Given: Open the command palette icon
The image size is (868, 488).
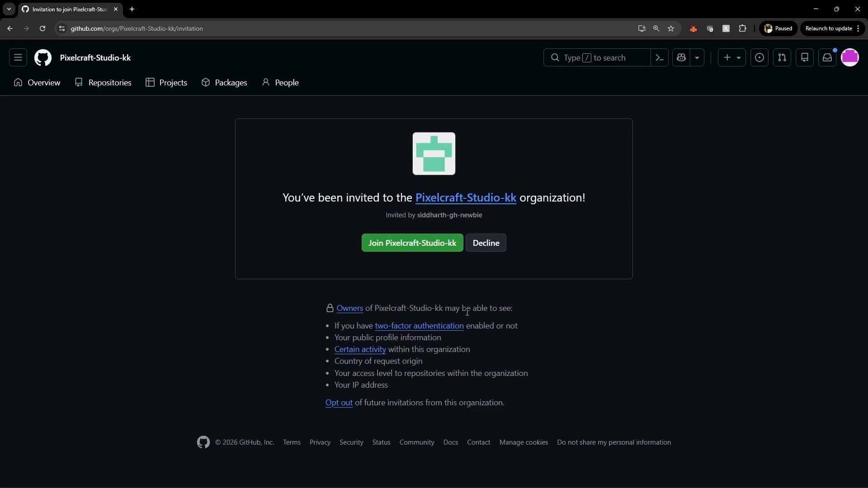Looking at the screenshot, I should pos(660,58).
